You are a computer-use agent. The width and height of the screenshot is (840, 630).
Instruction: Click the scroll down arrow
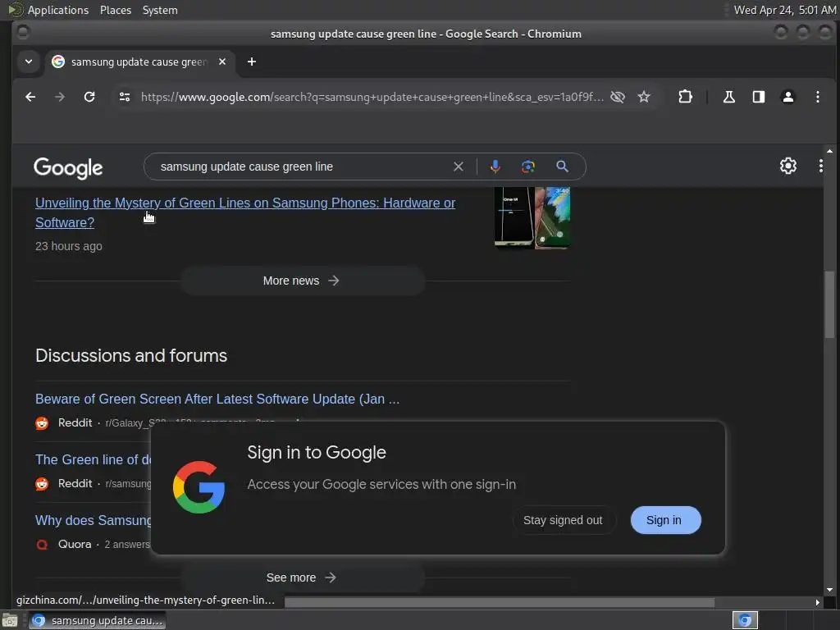(x=830, y=590)
